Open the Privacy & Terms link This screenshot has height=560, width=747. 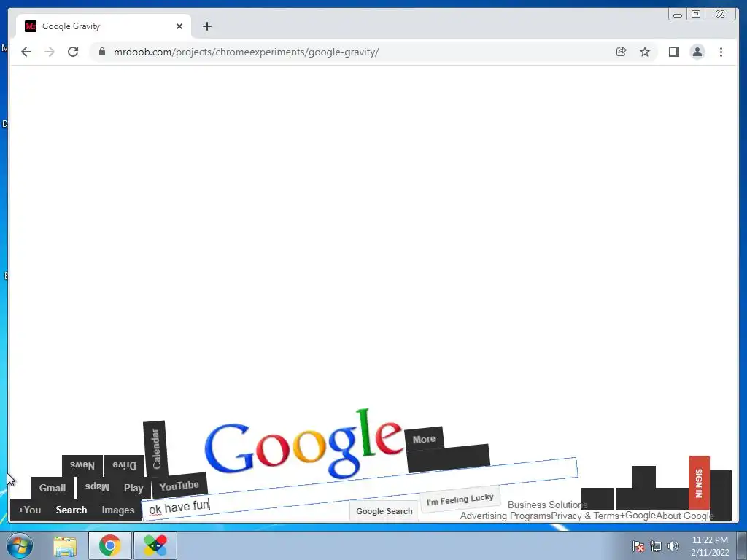(585, 516)
